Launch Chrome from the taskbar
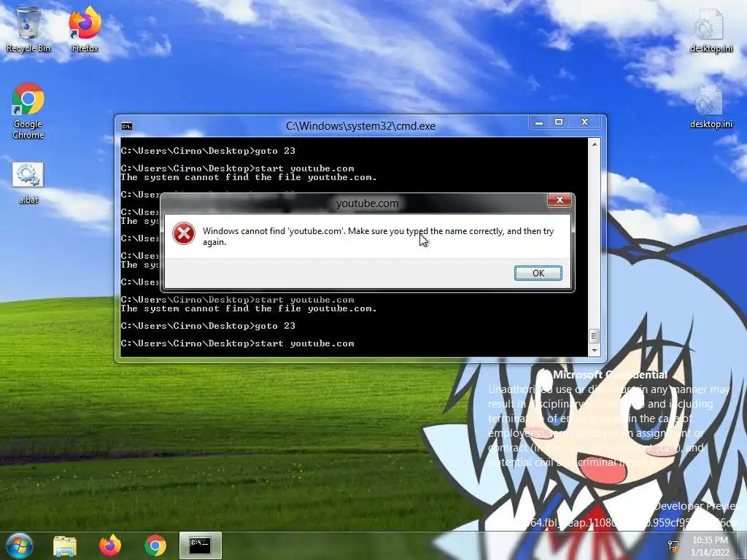Viewport: 747px width, 560px height. [155, 545]
